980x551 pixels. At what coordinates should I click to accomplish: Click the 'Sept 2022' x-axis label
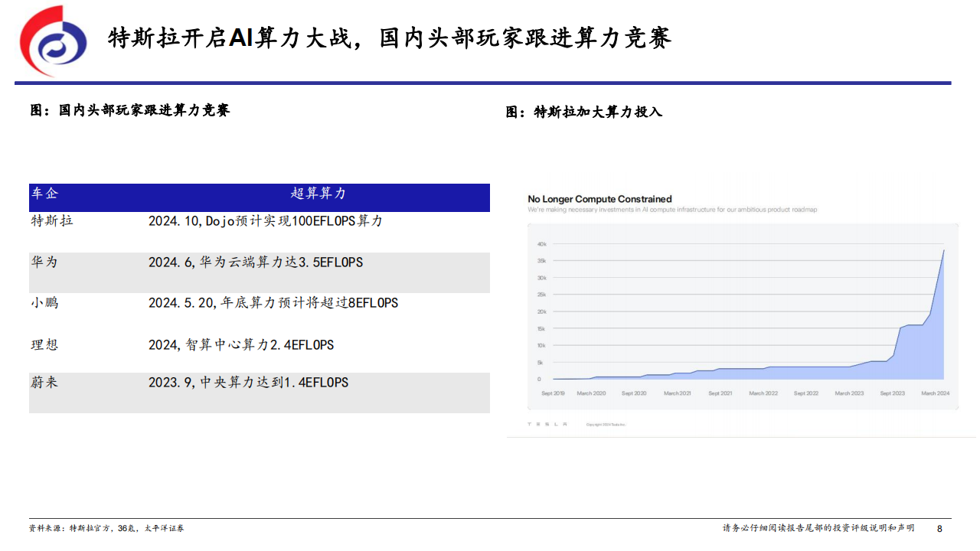(806, 393)
